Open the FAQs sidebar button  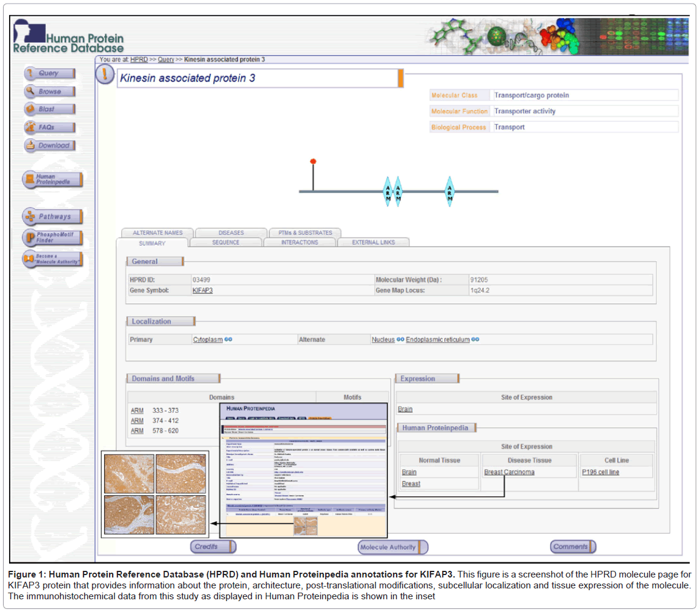click(x=50, y=128)
